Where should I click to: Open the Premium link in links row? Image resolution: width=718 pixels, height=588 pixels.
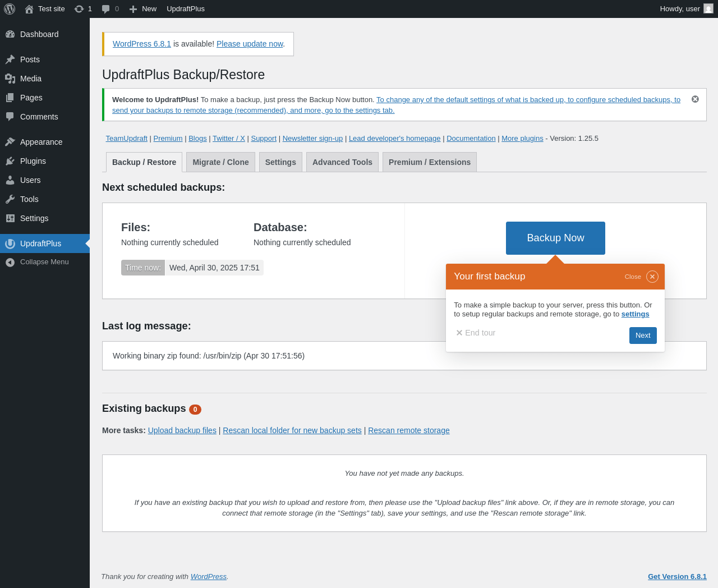click(x=168, y=139)
